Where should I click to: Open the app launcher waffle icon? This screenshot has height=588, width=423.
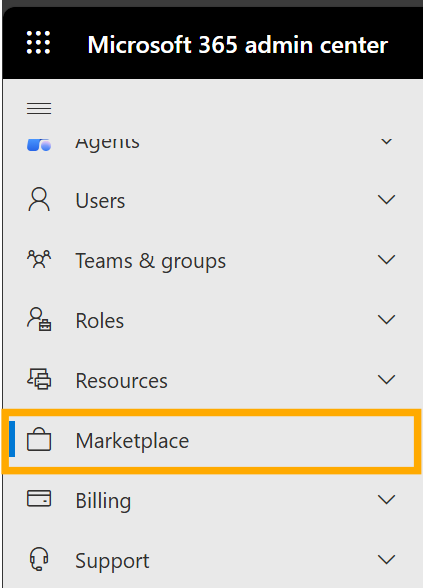(39, 42)
